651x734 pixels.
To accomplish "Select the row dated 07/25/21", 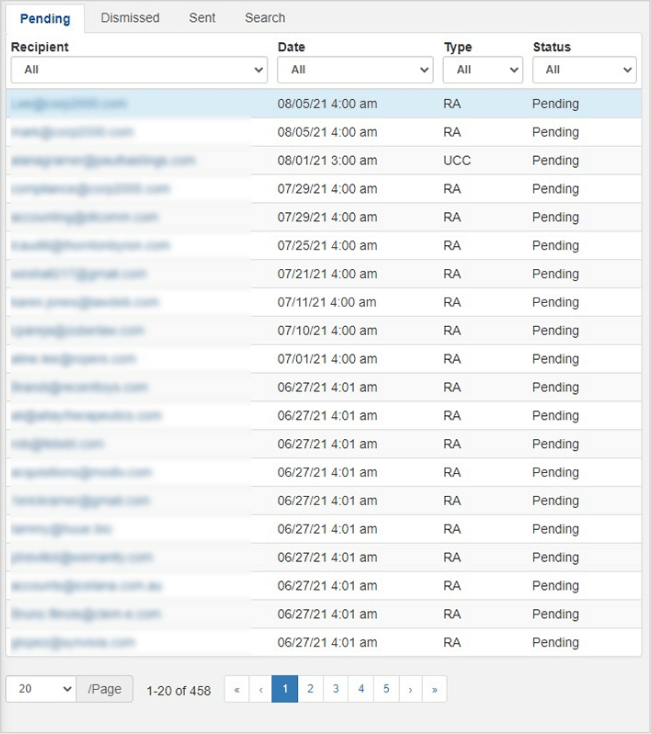I will [325, 246].
